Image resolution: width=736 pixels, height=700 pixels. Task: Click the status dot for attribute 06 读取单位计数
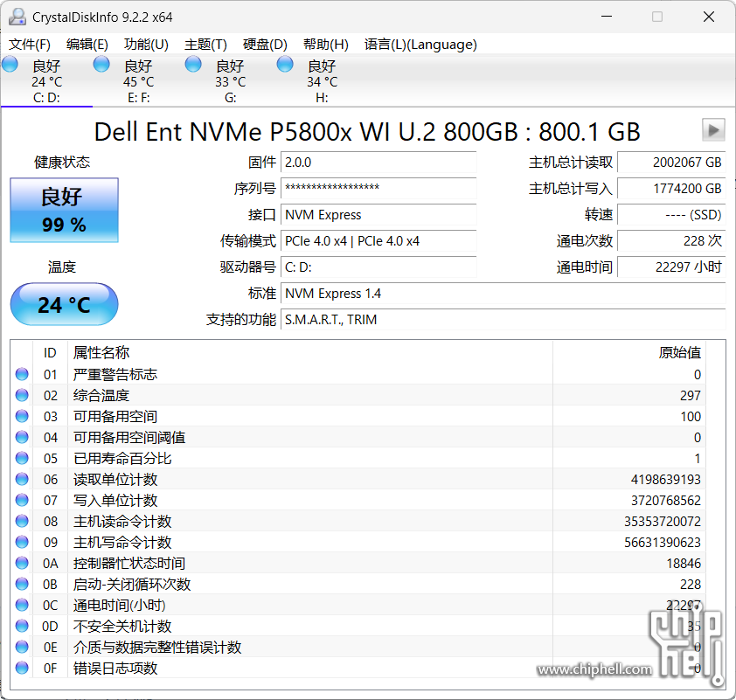point(22,479)
